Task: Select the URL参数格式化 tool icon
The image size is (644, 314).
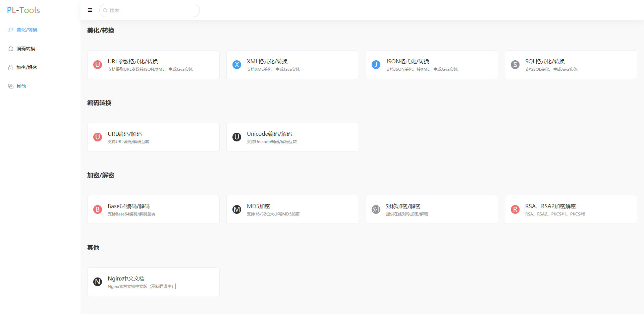Action: (x=97, y=65)
